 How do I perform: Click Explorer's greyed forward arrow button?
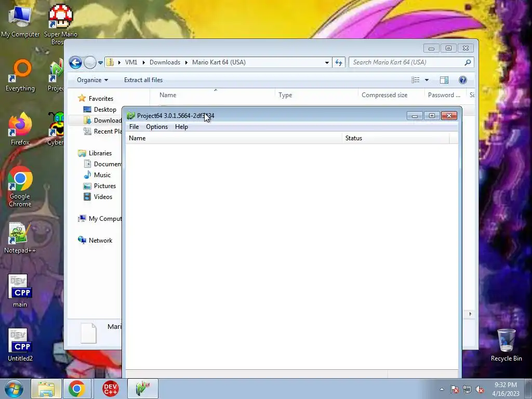(90, 62)
